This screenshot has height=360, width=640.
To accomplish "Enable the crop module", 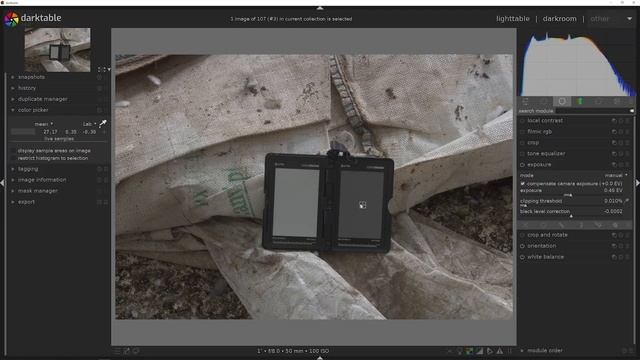I will (x=522, y=143).
